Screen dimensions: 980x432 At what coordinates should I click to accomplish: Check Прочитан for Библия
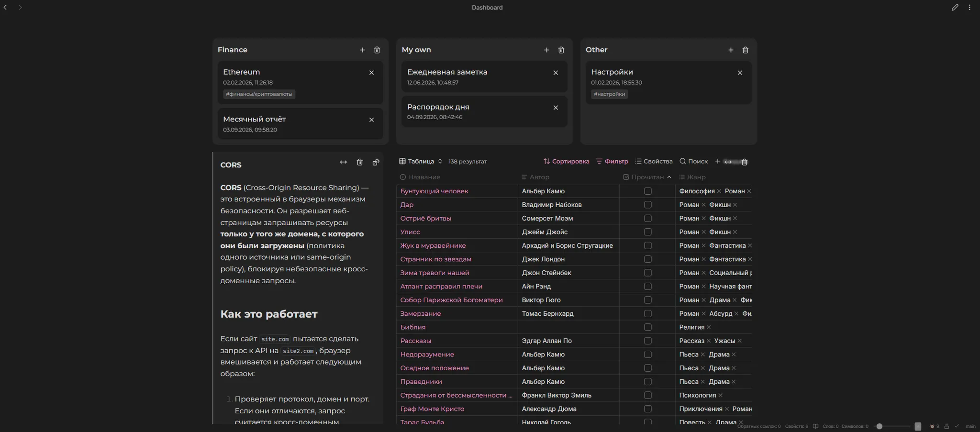coord(648,327)
